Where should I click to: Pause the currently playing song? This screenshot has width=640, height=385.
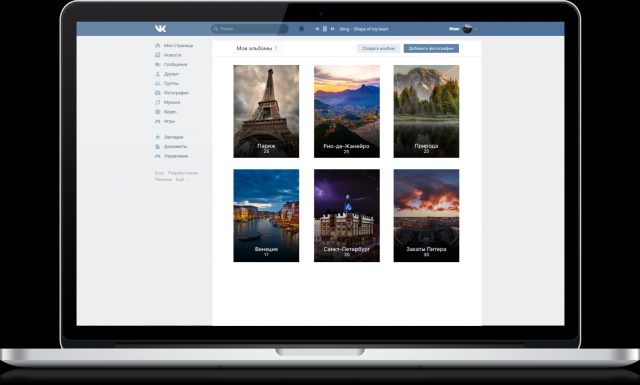[325, 29]
